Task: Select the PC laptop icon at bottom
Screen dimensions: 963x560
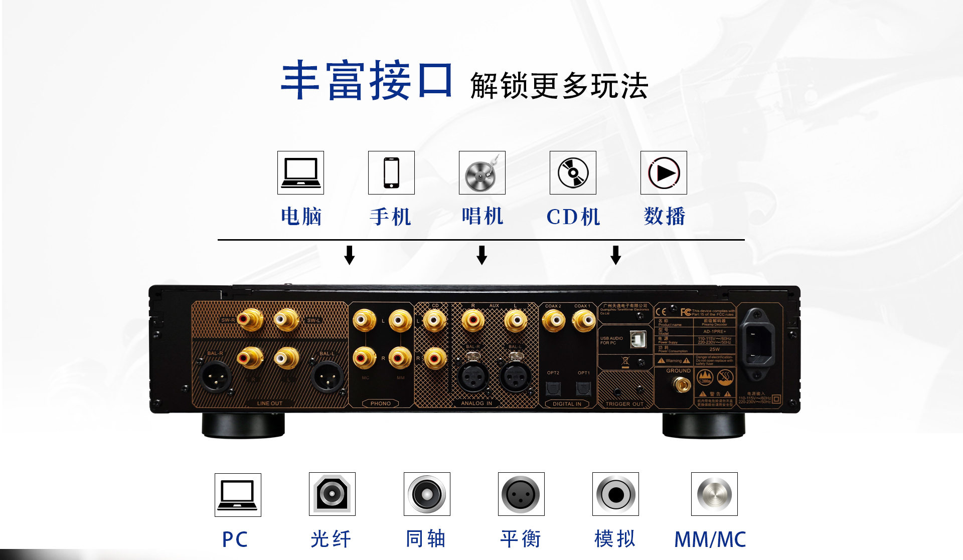Action: tap(238, 495)
